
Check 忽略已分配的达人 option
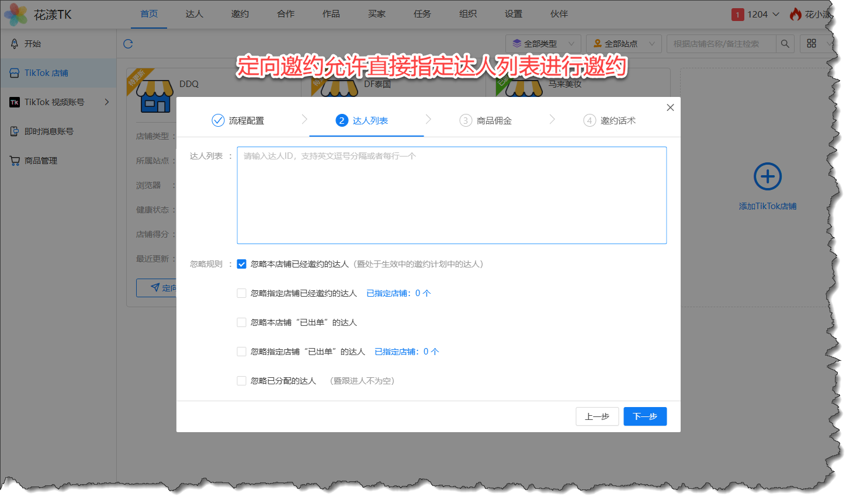click(241, 381)
